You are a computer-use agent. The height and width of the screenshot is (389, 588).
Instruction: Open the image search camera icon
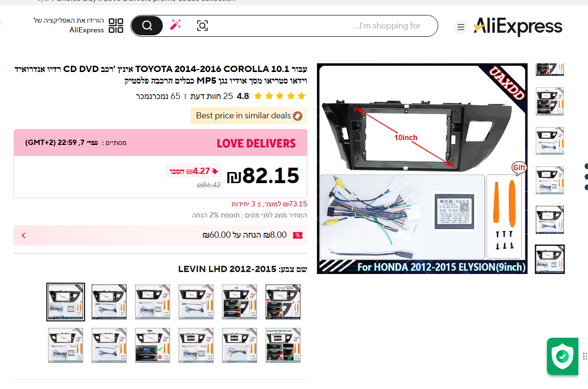202,26
